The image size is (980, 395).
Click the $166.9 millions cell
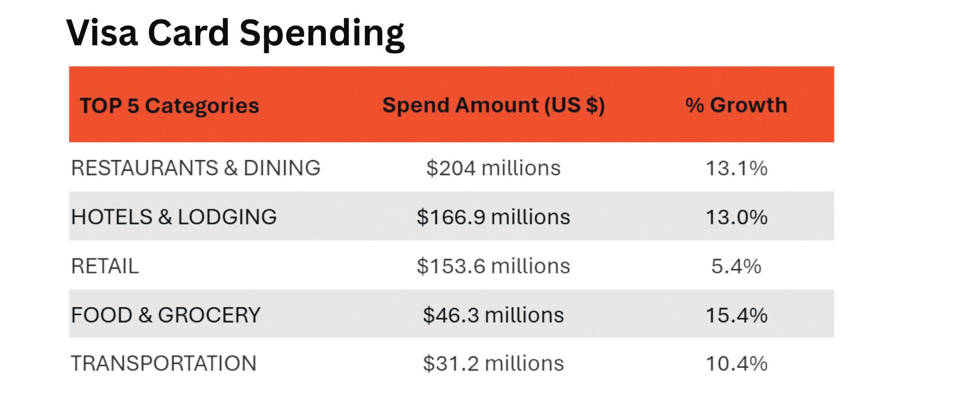point(493,217)
